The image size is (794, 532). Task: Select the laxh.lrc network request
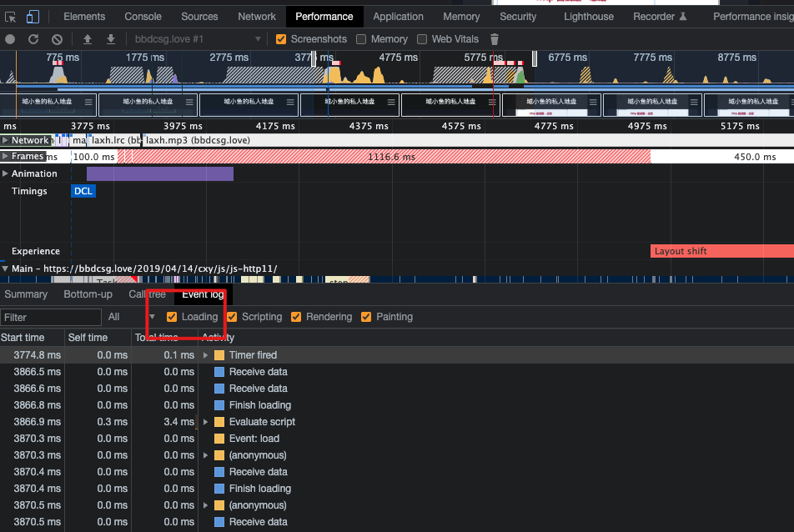tap(115, 140)
